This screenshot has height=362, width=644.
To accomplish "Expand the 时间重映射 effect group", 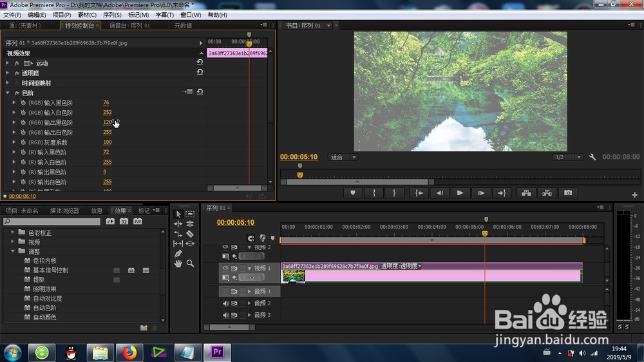I will pos(8,82).
